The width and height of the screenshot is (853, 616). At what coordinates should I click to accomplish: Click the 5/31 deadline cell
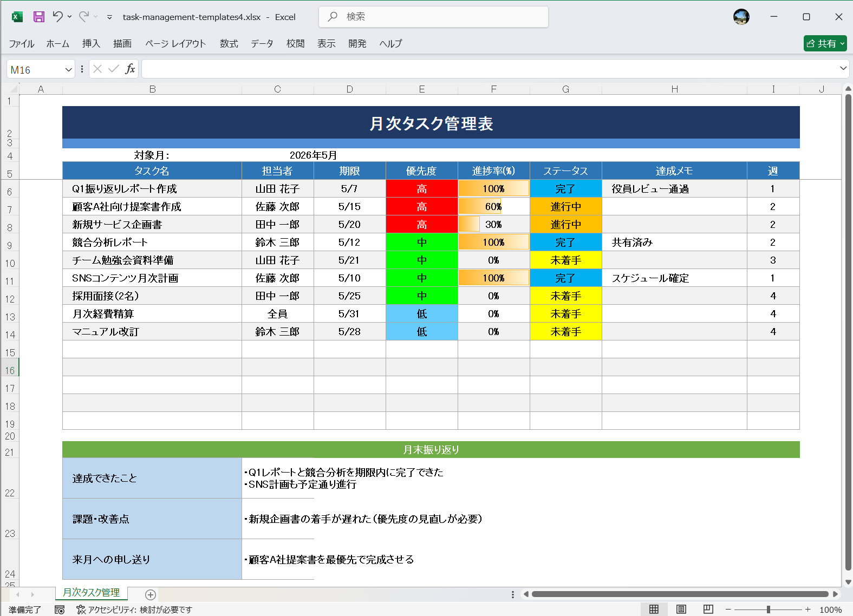[350, 313]
